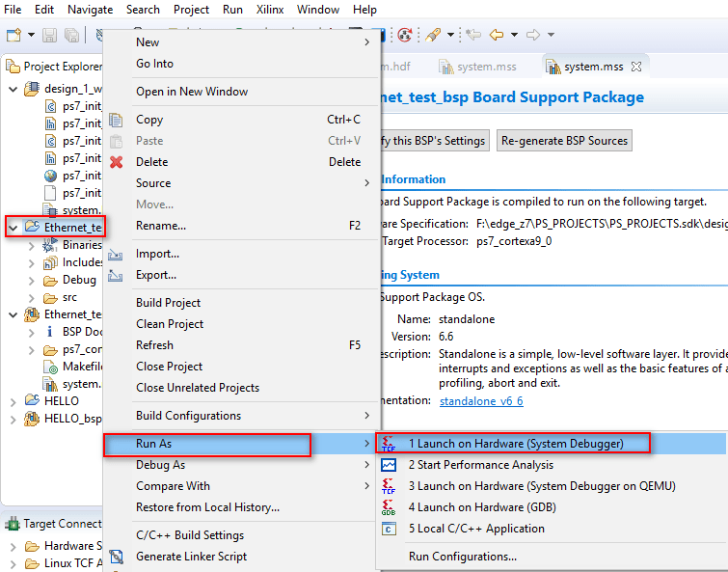Collapse the Ethernet_te project tree node

pyautogui.click(x=13, y=228)
